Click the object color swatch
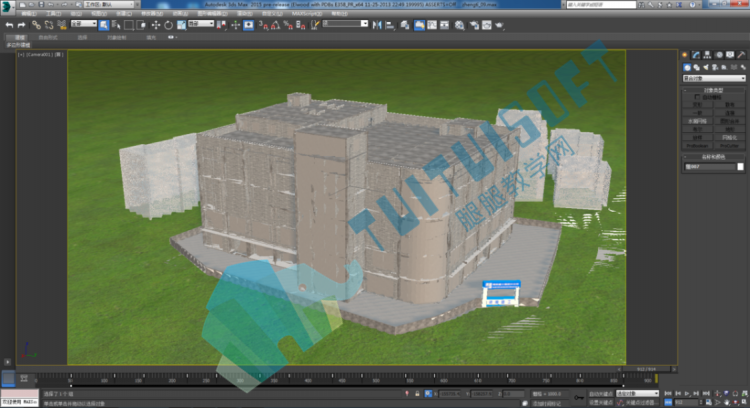This screenshot has width=750, height=408. 740,166
